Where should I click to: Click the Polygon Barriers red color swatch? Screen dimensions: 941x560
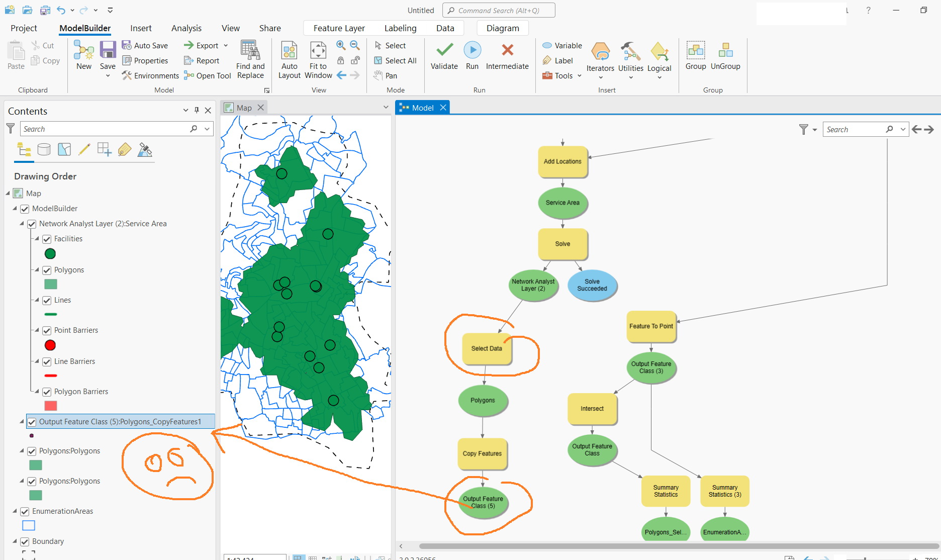(50, 406)
